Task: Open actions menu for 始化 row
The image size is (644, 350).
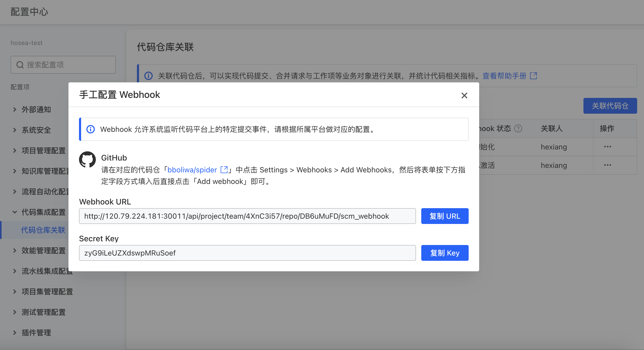Action: tap(607, 147)
